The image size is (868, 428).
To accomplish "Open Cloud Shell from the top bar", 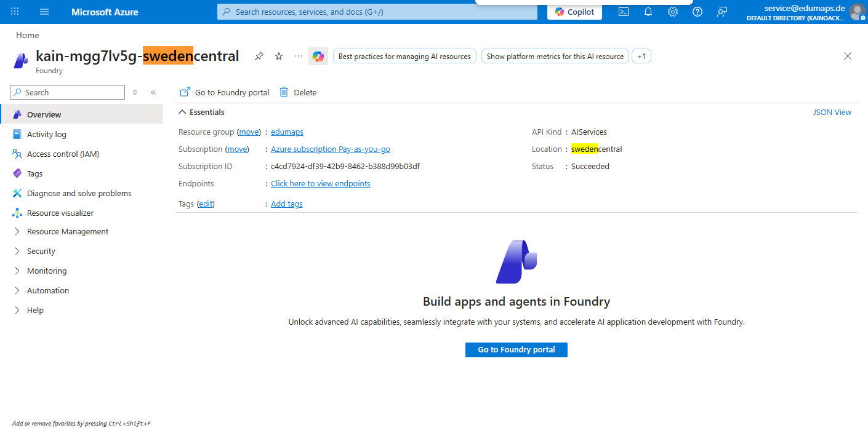I will pyautogui.click(x=624, y=12).
